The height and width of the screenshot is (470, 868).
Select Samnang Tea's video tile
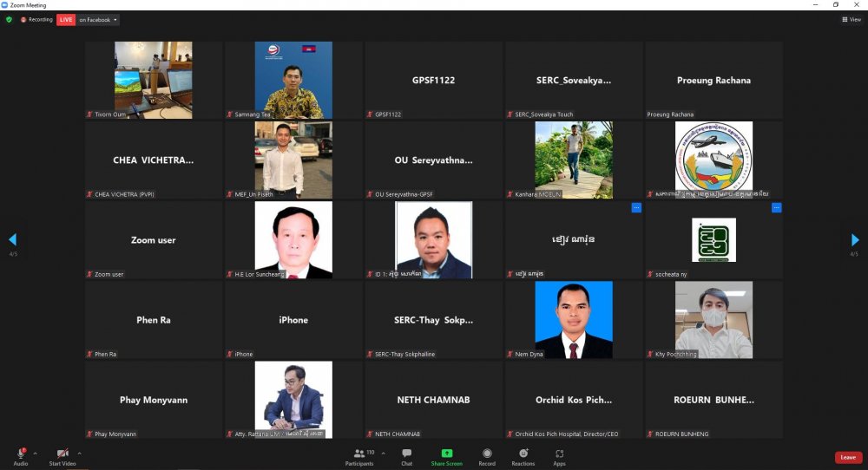point(293,81)
